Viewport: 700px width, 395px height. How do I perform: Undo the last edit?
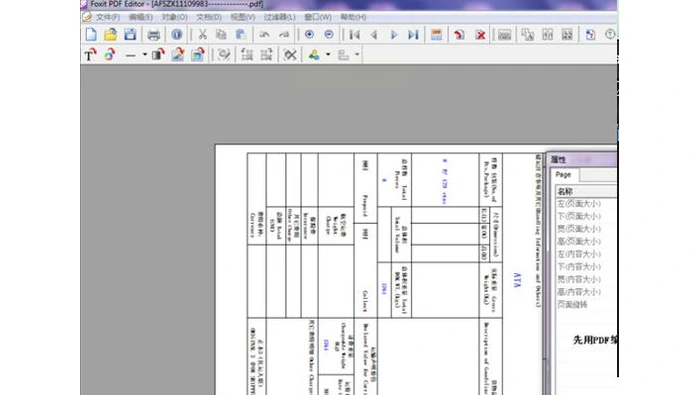pos(264,34)
